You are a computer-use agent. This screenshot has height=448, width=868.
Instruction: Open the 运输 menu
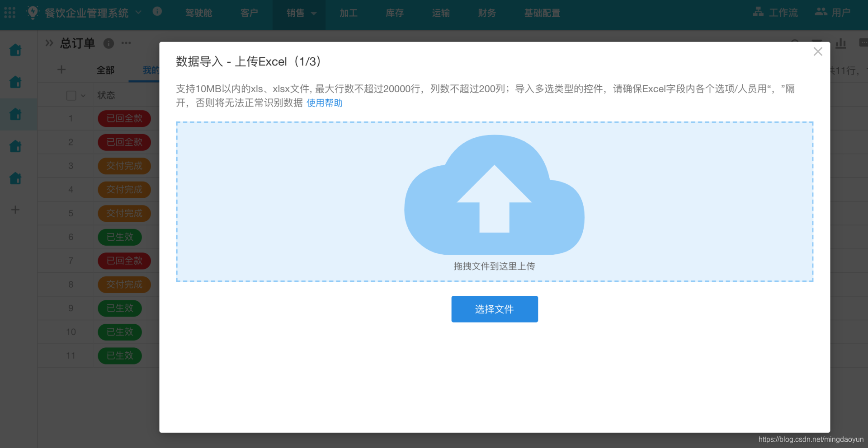coord(441,13)
